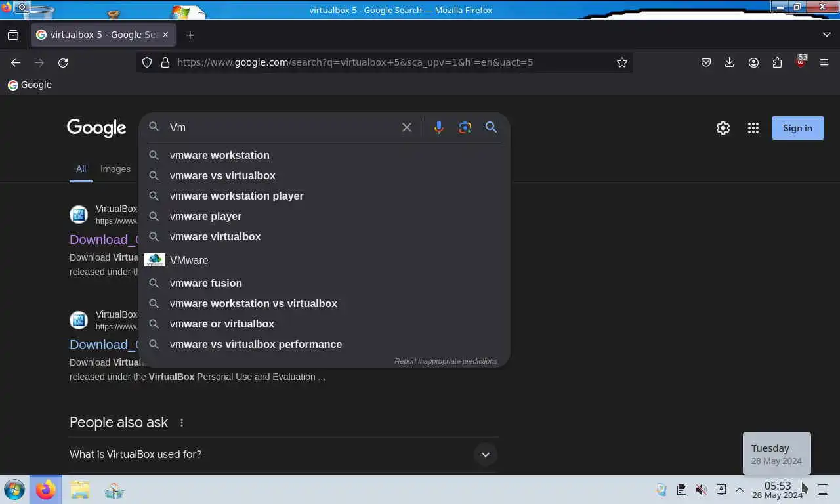This screenshot has width=840, height=504.
Task: Open the Downloads panel
Action: (x=729, y=62)
